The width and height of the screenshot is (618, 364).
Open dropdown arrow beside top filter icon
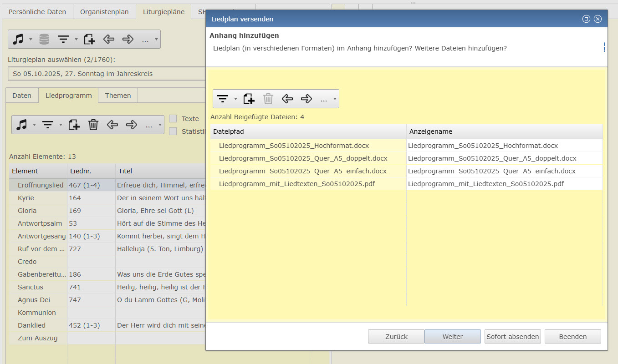click(x=76, y=40)
